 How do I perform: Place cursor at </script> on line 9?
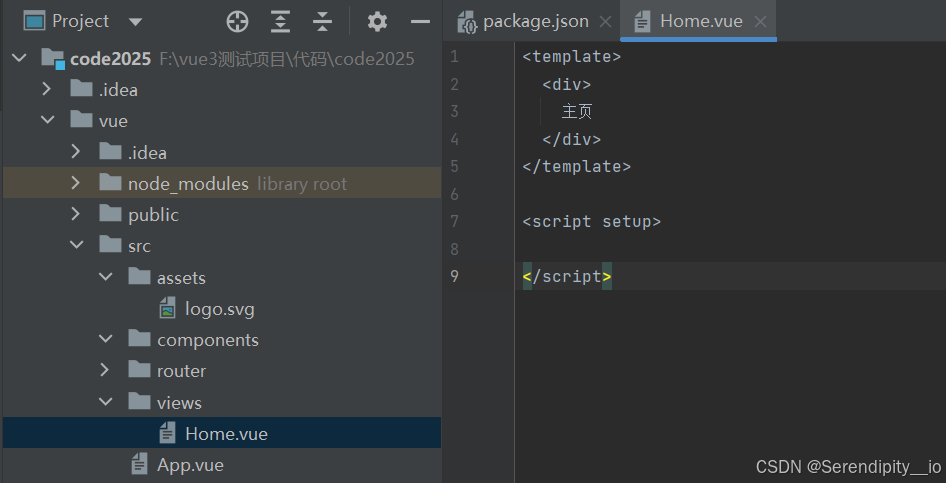tap(567, 276)
